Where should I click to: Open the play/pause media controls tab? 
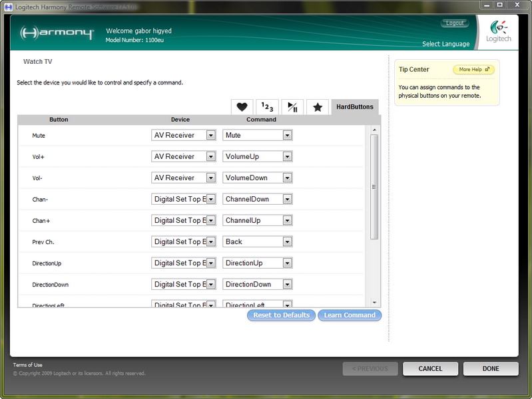pos(292,107)
